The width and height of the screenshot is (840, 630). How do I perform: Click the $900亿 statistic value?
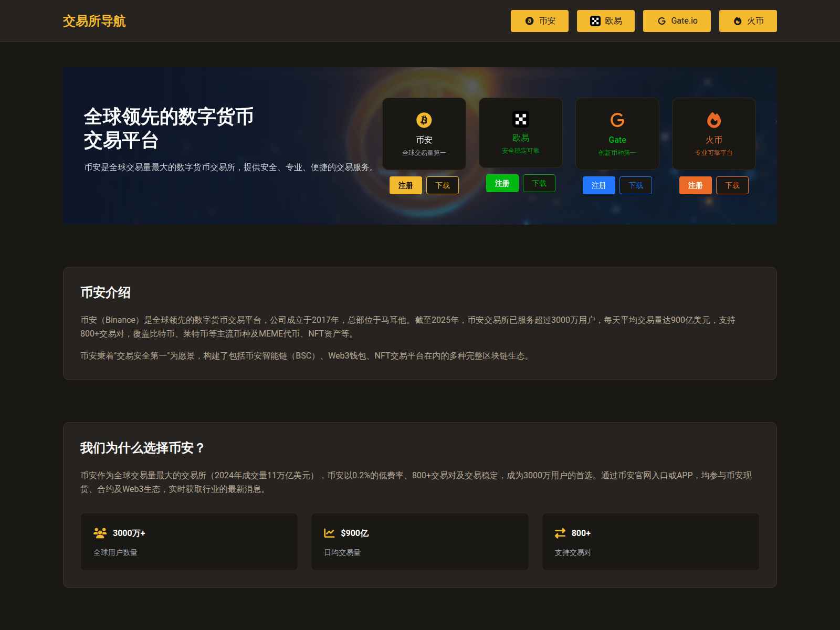[x=355, y=533]
